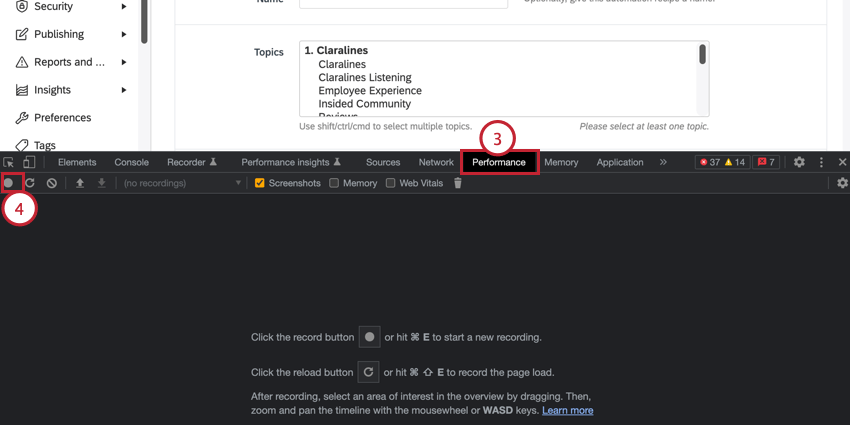This screenshot has width=850, height=425.
Task: Follow the Learn more link
Action: [568, 410]
